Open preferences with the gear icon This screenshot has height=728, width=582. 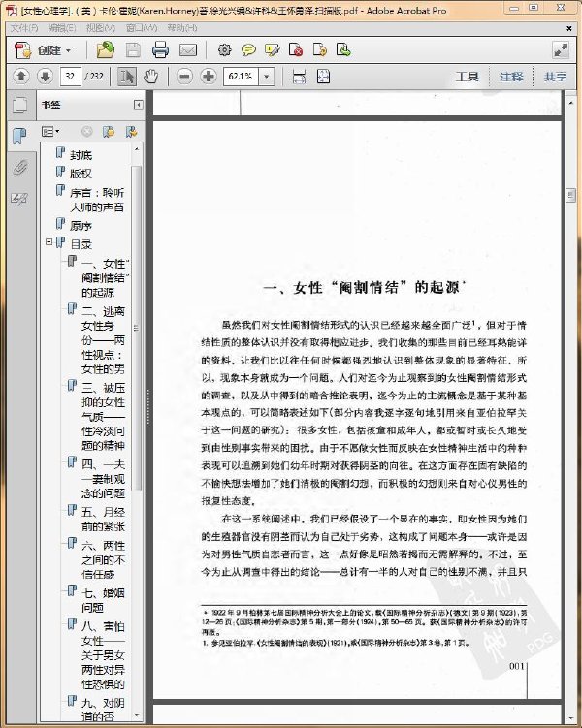click(x=224, y=49)
